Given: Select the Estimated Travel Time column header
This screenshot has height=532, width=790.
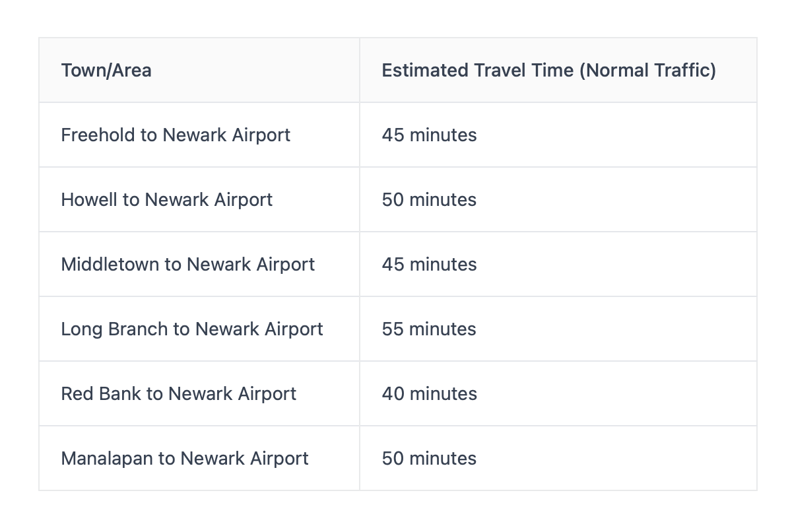Looking at the screenshot, I should point(548,70).
